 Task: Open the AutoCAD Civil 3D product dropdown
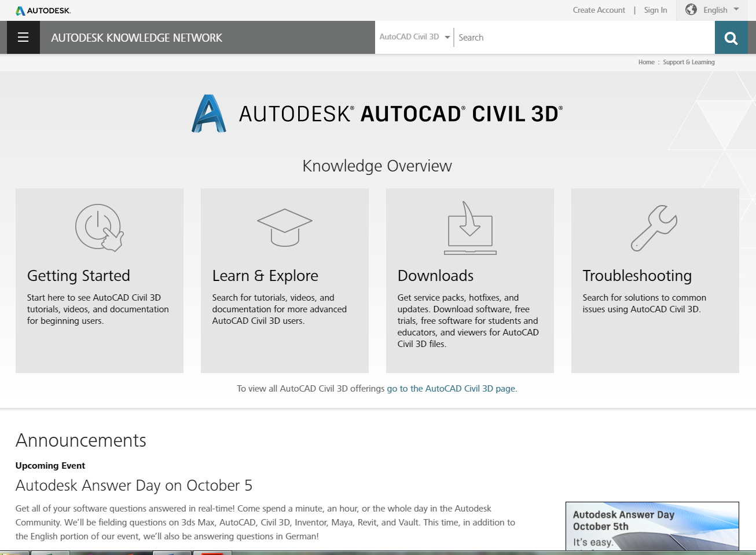pyautogui.click(x=414, y=37)
